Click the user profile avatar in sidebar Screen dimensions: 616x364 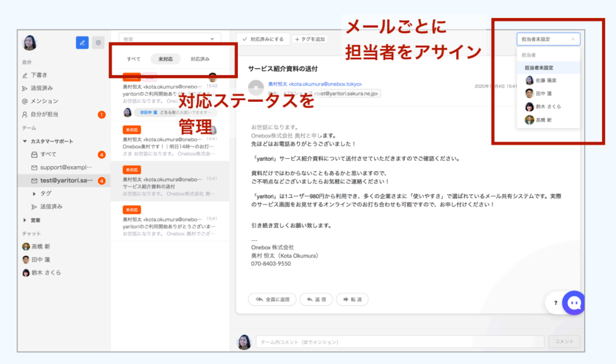click(30, 43)
